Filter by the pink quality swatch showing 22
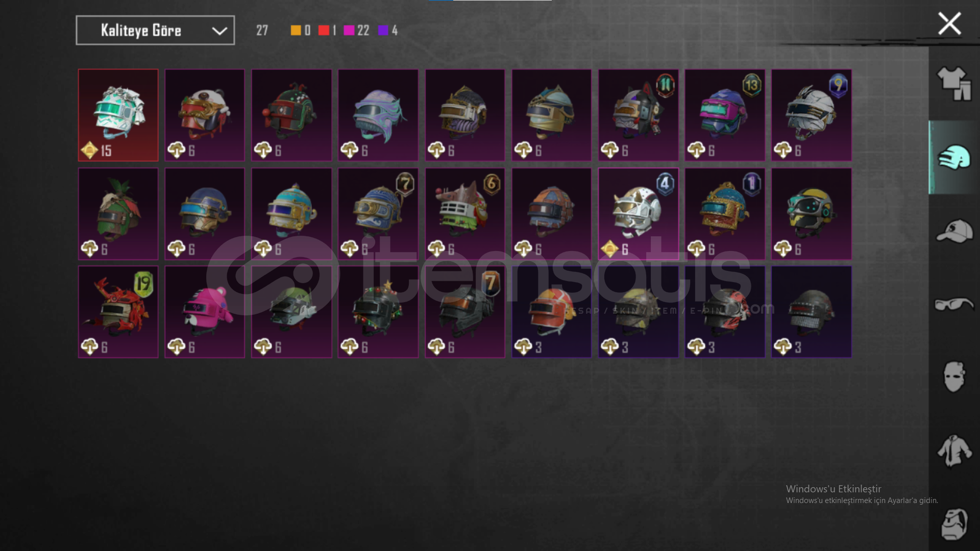 [349, 30]
